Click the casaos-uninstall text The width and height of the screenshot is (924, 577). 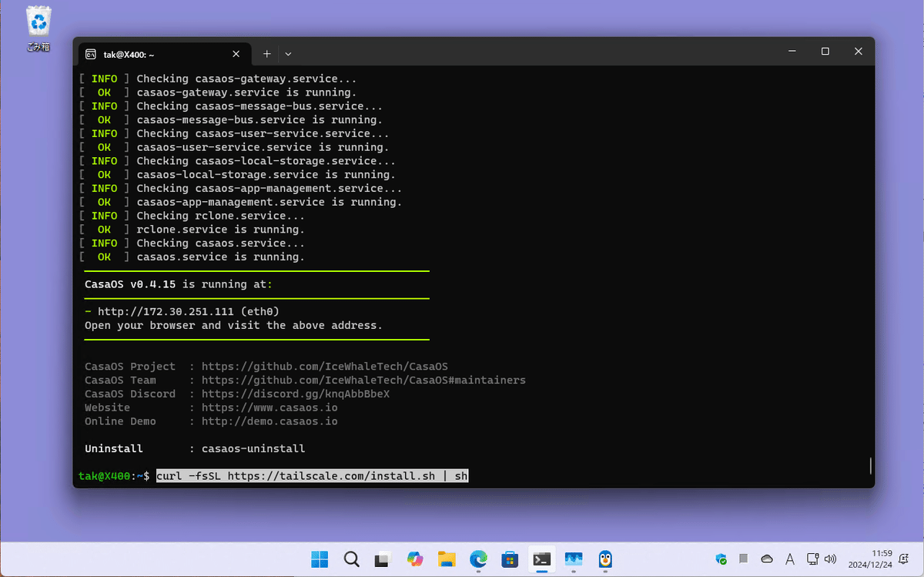(253, 448)
